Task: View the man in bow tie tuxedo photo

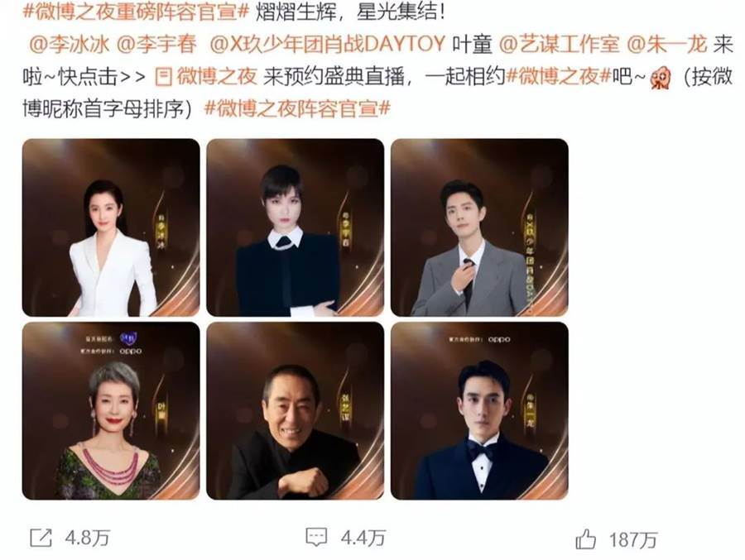Action: 479,411
